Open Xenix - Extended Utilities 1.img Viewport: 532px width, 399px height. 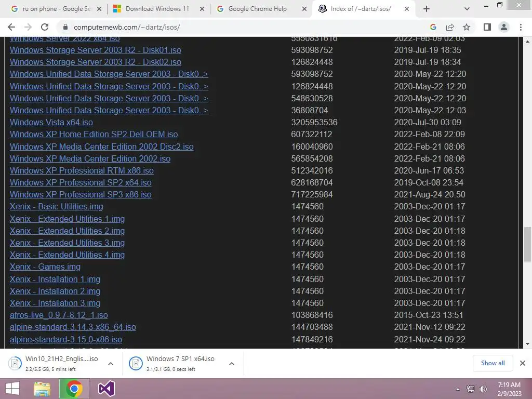[x=67, y=219]
